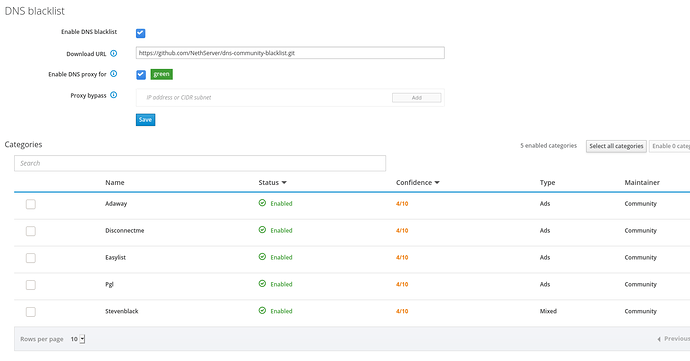Viewport: 690px width, 361px height.
Task: Click info icon beside Enable DNS proxy for
Action: [x=114, y=74]
